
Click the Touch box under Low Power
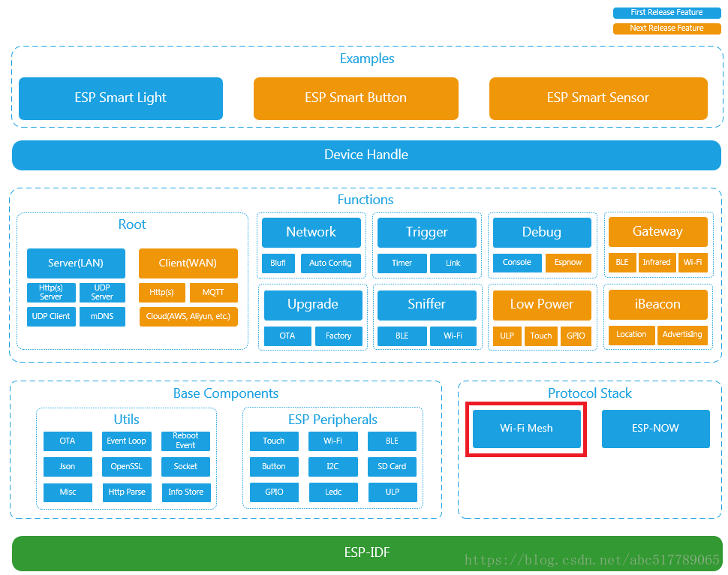541,336
